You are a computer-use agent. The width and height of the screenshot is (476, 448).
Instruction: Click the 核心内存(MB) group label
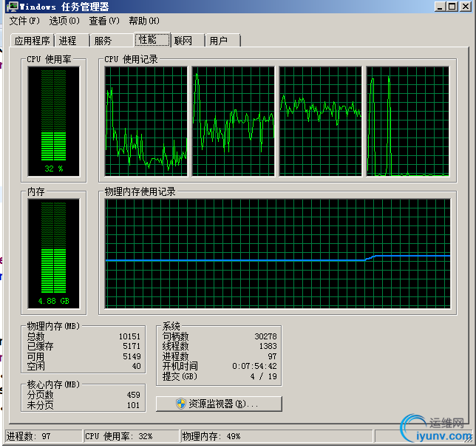click(53, 385)
